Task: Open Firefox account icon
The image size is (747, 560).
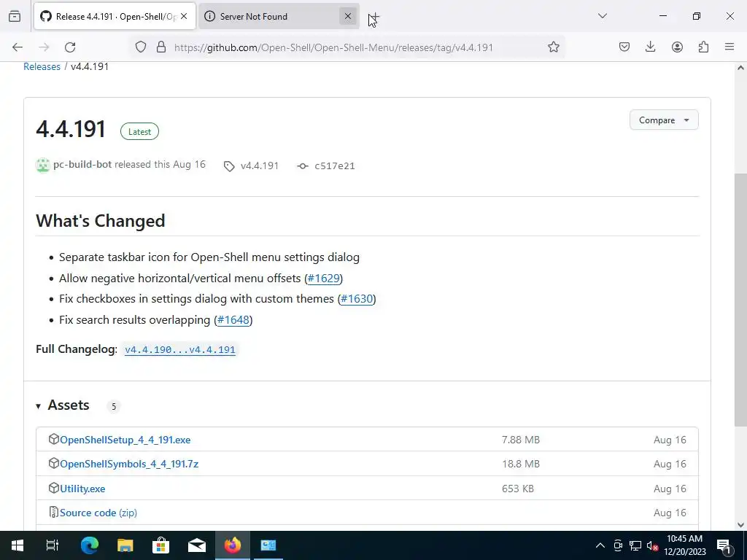Action: point(677,47)
